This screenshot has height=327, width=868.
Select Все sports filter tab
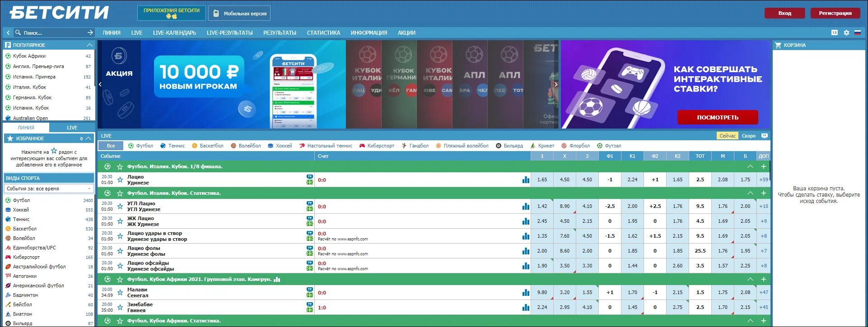111,146
